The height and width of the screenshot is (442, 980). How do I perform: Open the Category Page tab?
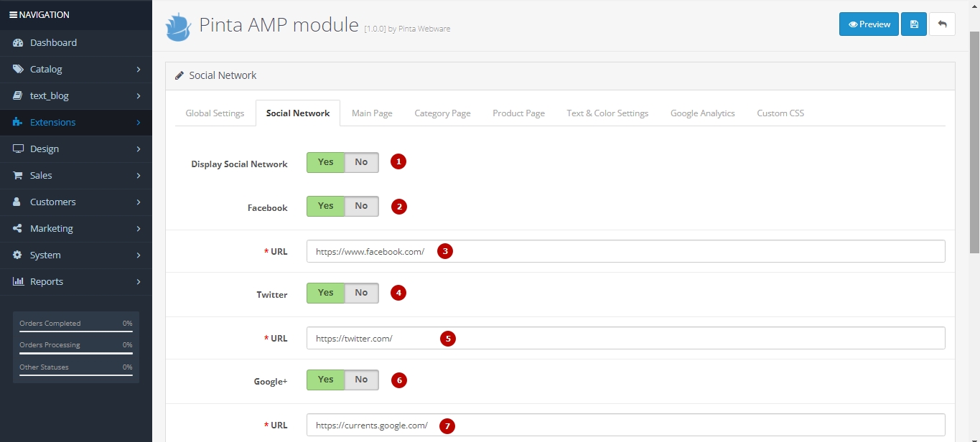point(442,113)
